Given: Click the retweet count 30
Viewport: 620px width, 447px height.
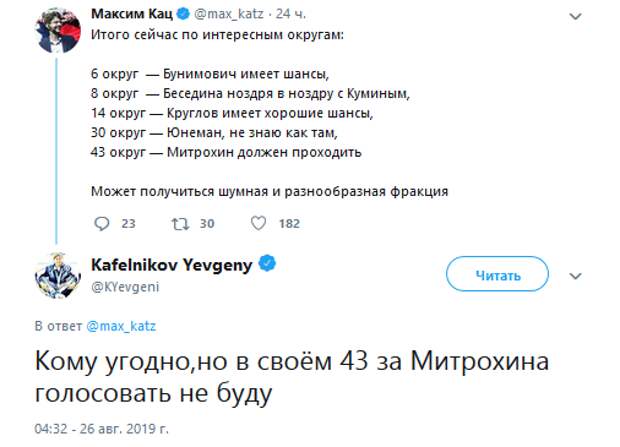Looking at the screenshot, I should coord(206,223).
